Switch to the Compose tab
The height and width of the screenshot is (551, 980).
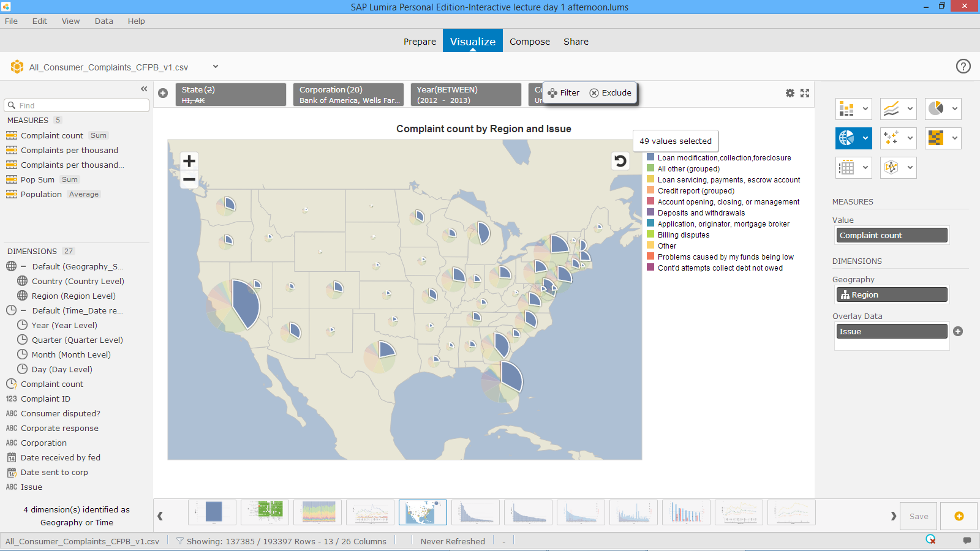(x=529, y=42)
